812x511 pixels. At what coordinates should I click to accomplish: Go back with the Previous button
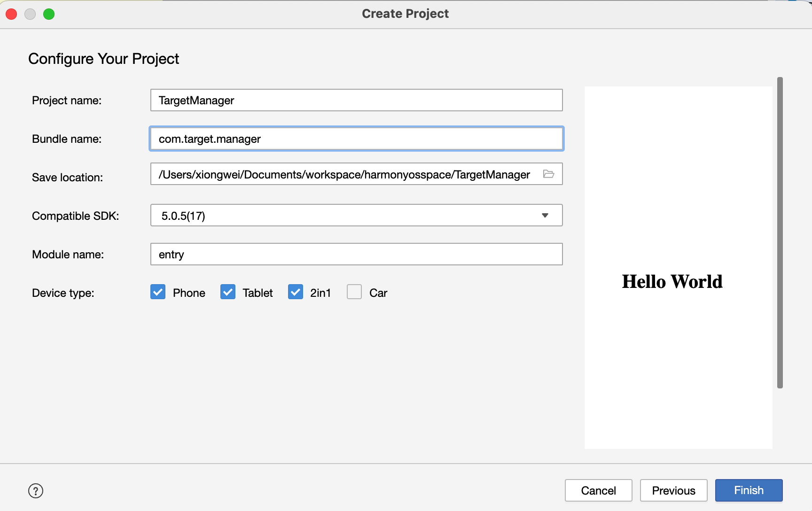[673, 490]
